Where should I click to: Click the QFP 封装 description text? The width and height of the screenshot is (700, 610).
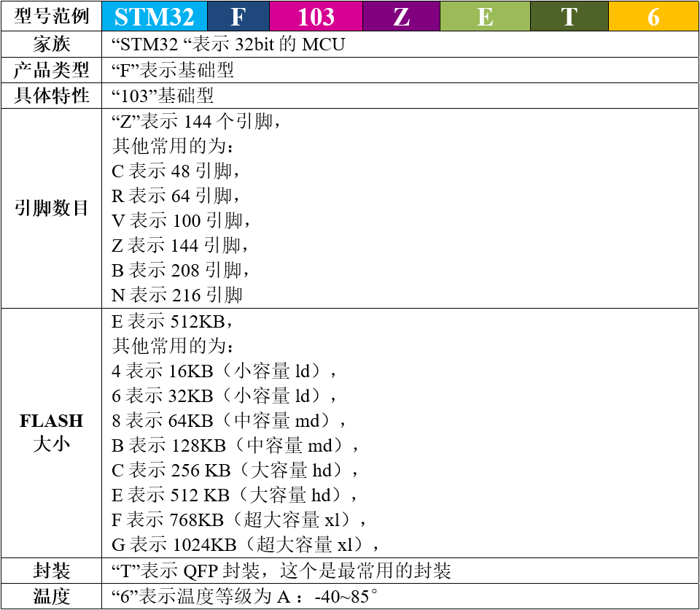pyautogui.click(x=281, y=570)
